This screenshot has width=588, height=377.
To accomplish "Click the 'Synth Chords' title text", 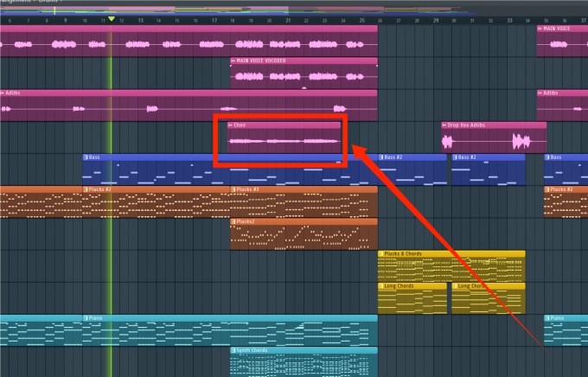I will coord(252,350).
